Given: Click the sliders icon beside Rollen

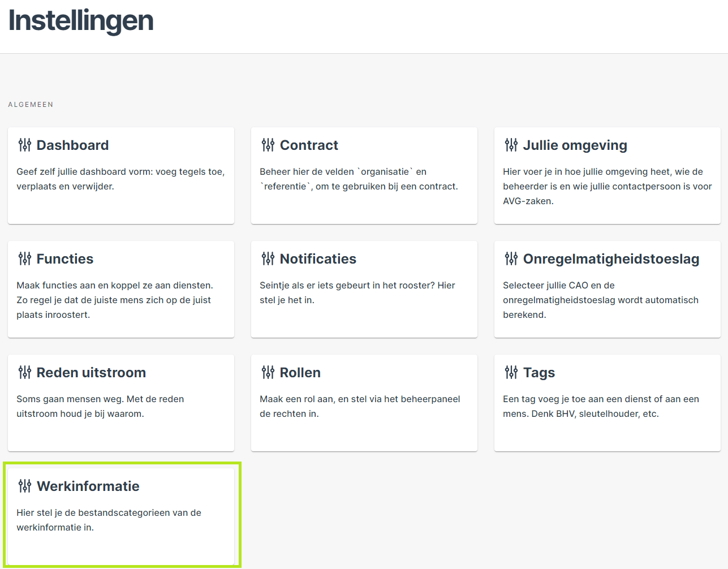Looking at the screenshot, I should (268, 373).
